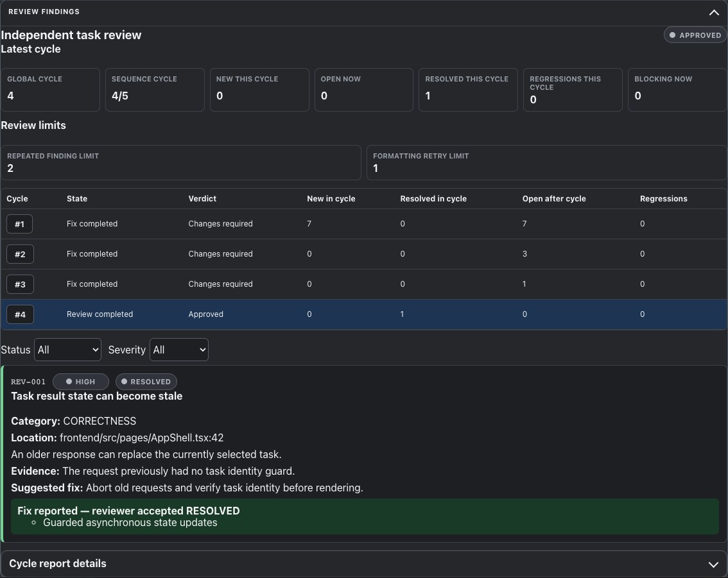Open the Status filter dropdown
Viewport: 728px width, 578px height.
(67, 350)
